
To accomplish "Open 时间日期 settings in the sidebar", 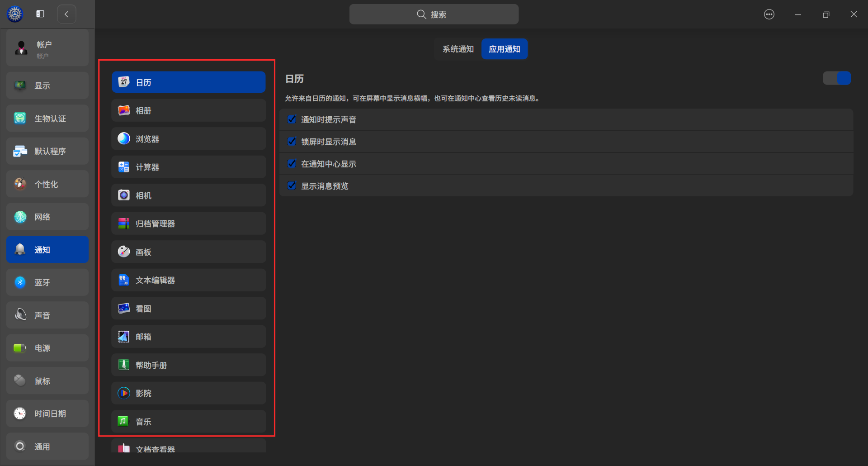I will (47, 413).
